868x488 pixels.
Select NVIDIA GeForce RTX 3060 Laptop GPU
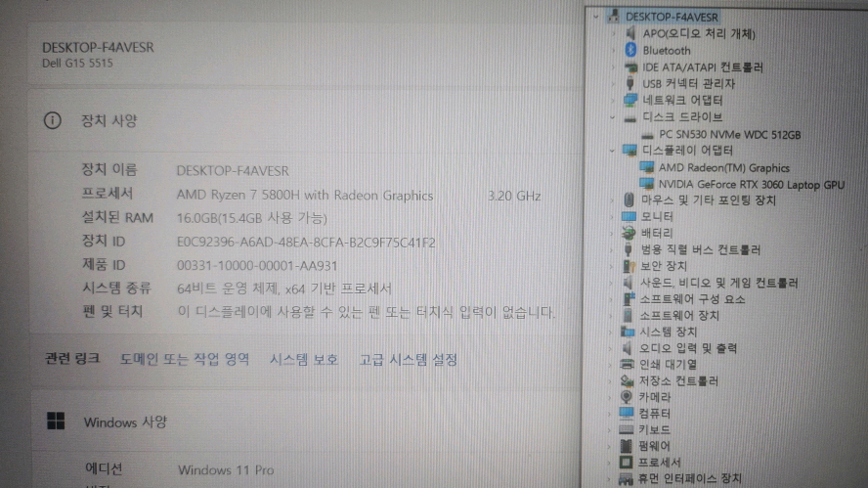[751, 184]
